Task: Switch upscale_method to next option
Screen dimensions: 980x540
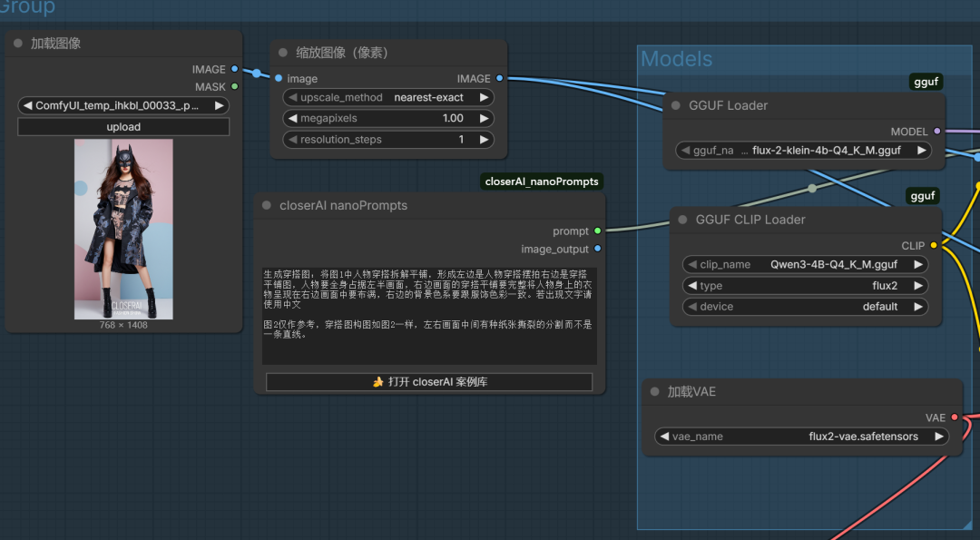Action: (484, 97)
